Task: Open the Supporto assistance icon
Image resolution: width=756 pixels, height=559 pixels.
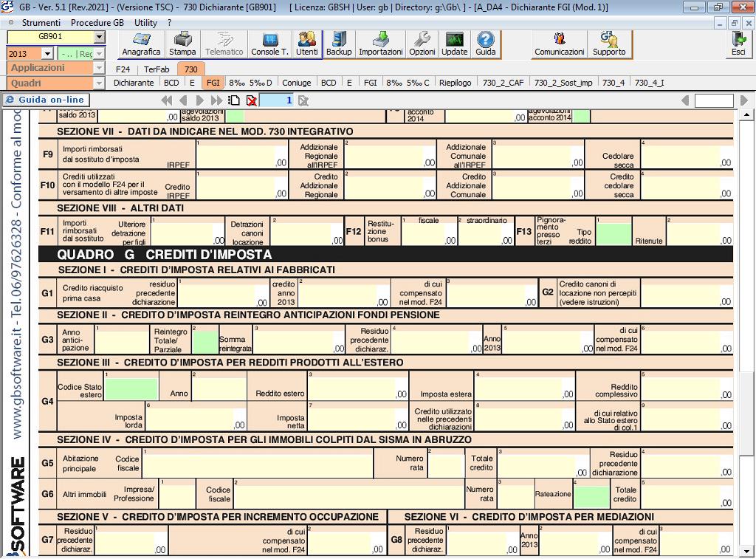Action: [609, 44]
